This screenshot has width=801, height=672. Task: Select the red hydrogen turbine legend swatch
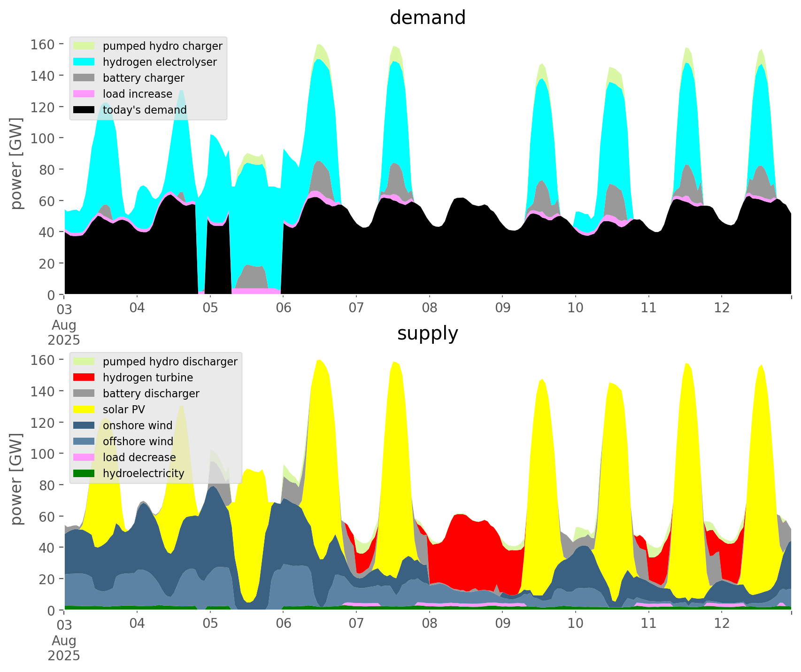click(84, 378)
